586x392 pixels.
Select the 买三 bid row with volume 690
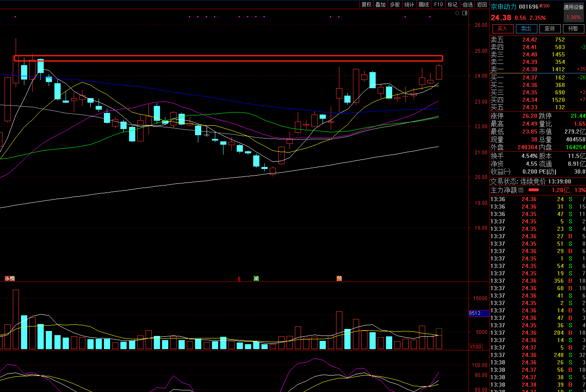pos(538,92)
